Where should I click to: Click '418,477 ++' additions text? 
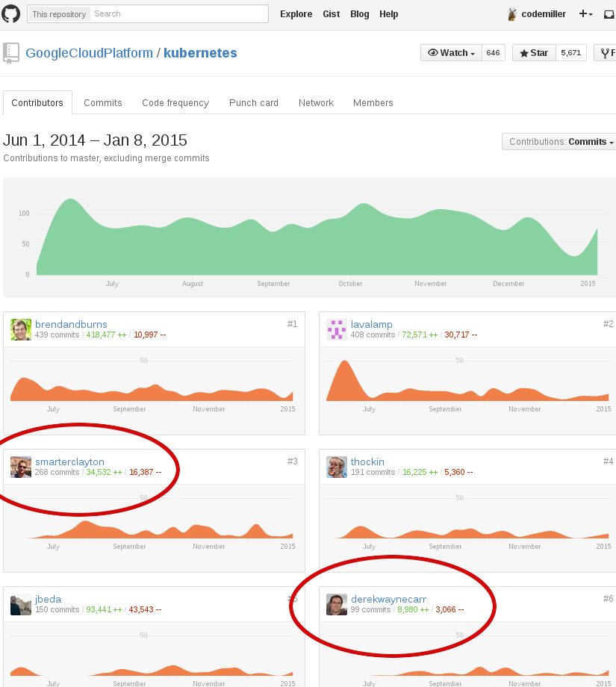click(106, 335)
